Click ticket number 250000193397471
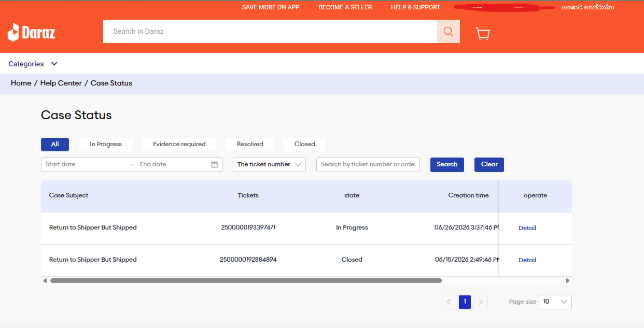The image size is (644, 328). click(248, 227)
